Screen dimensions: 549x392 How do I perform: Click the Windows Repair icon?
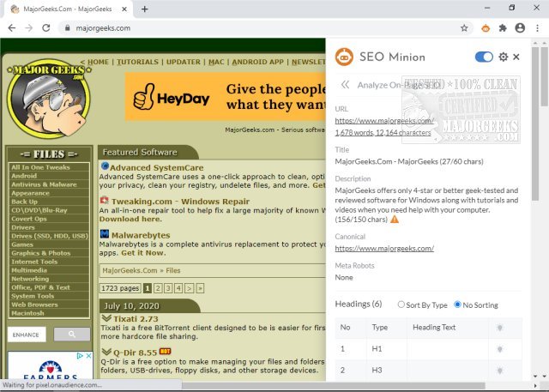pyautogui.click(x=105, y=200)
